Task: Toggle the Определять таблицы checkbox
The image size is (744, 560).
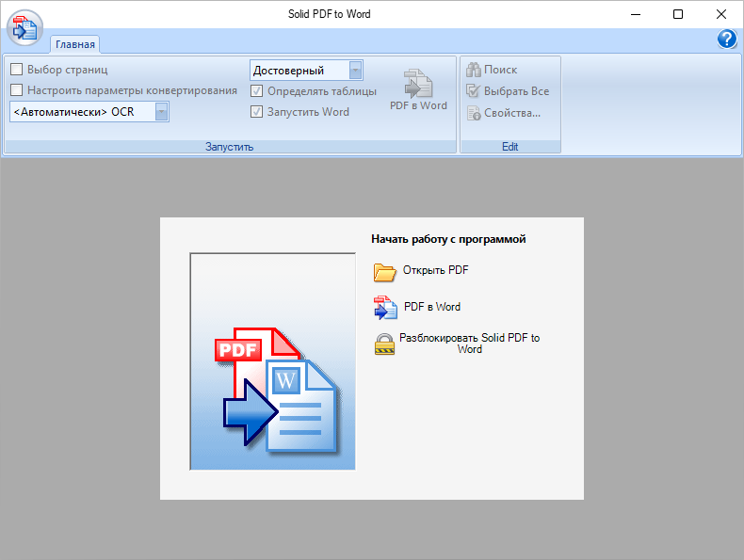Action: [x=256, y=91]
